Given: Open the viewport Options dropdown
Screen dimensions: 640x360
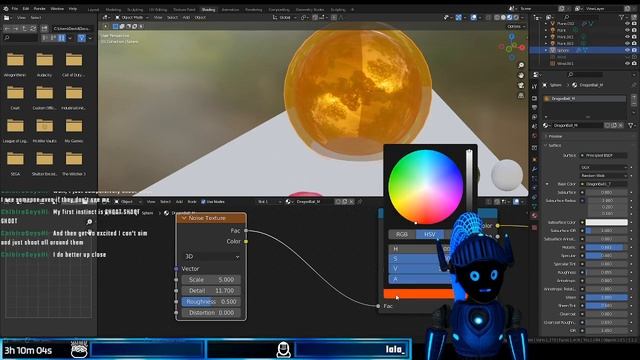Looking at the screenshot, I should point(515,27).
